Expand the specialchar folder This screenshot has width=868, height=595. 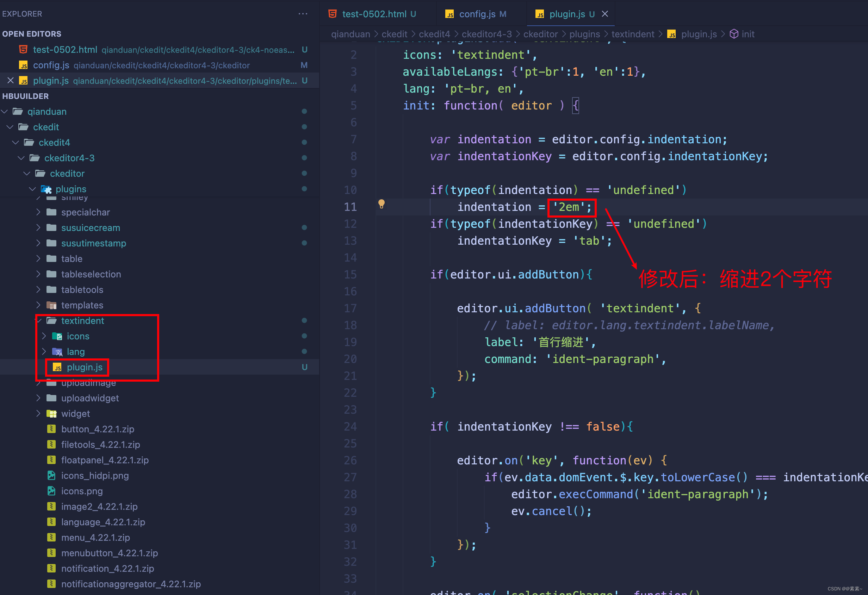[x=38, y=212]
